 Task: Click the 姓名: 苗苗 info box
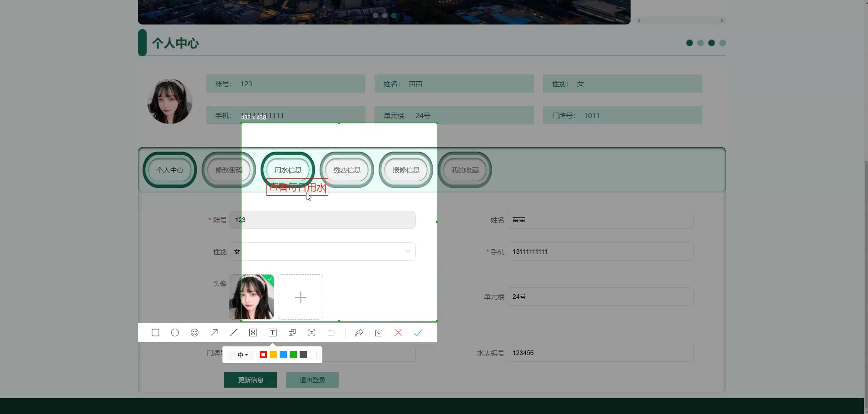click(x=454, y=84)
